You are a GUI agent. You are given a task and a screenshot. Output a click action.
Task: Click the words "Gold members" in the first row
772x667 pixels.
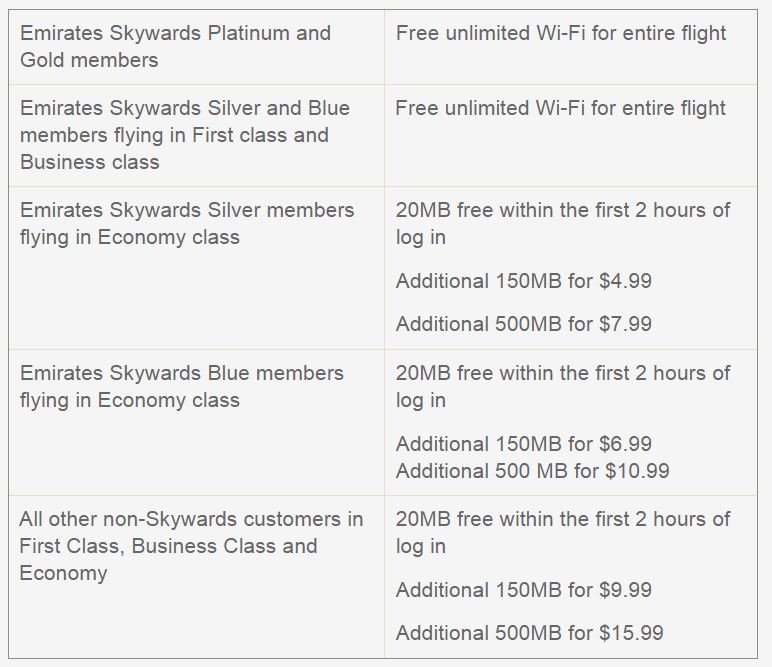89,60
